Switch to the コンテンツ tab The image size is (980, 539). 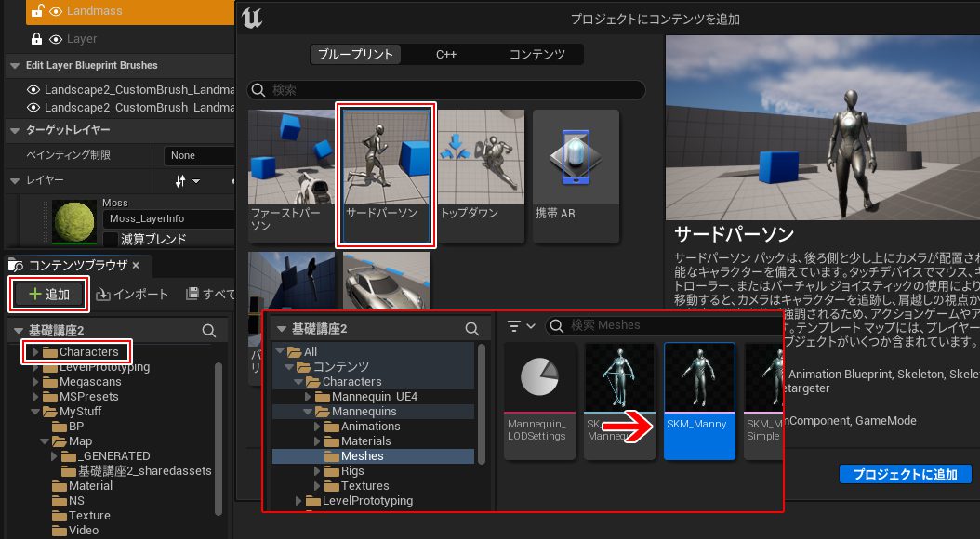[x=536, y=54]
